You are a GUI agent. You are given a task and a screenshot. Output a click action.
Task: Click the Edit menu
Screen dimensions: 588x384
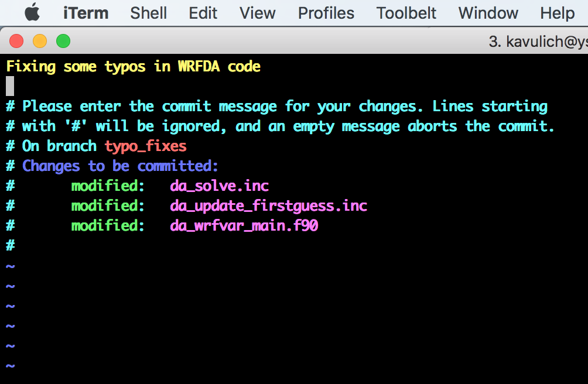[203, 13]
